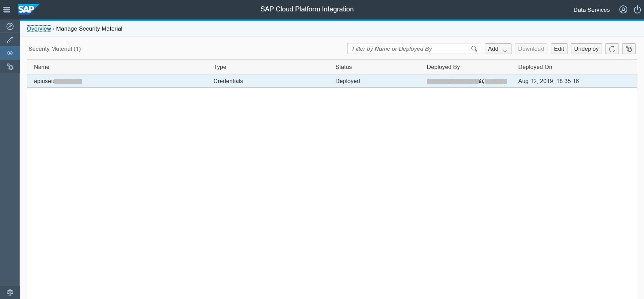
Task: Click the Aug 12, 2019 deployed date cell
Action: click(x=548, y=81)
